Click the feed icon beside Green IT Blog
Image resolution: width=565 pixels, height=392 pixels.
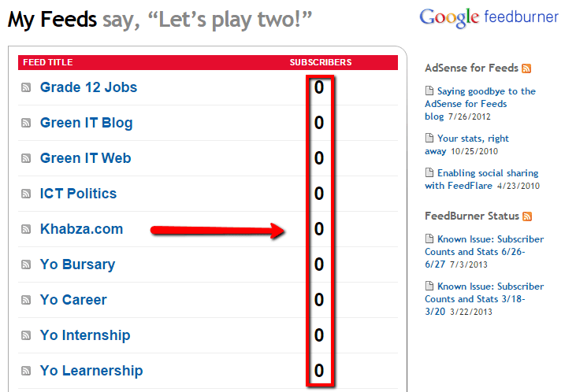tap(26, 123)
